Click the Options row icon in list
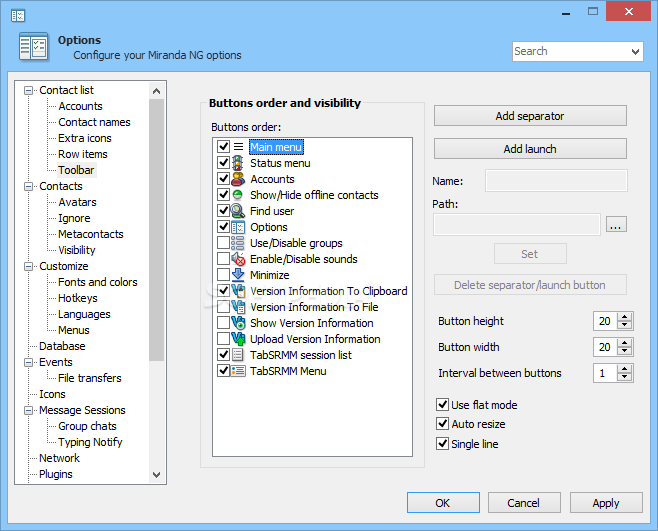 point(238,227)
